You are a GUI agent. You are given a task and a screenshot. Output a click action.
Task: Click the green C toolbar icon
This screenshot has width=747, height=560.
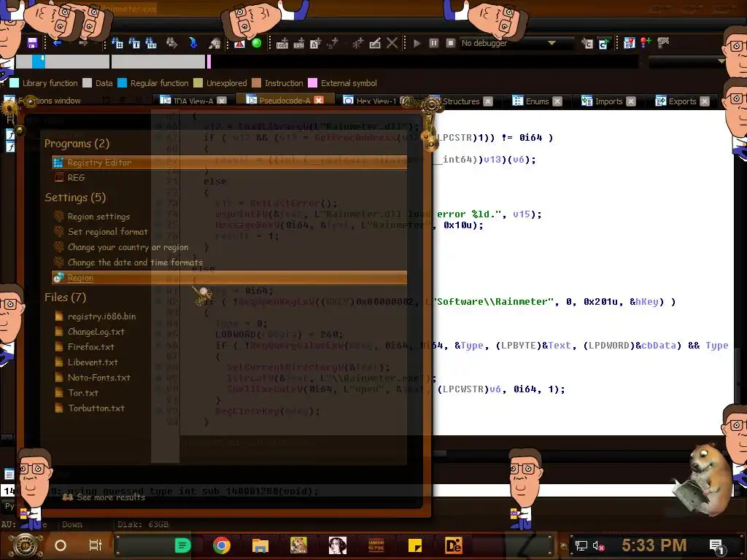(603, 44)
